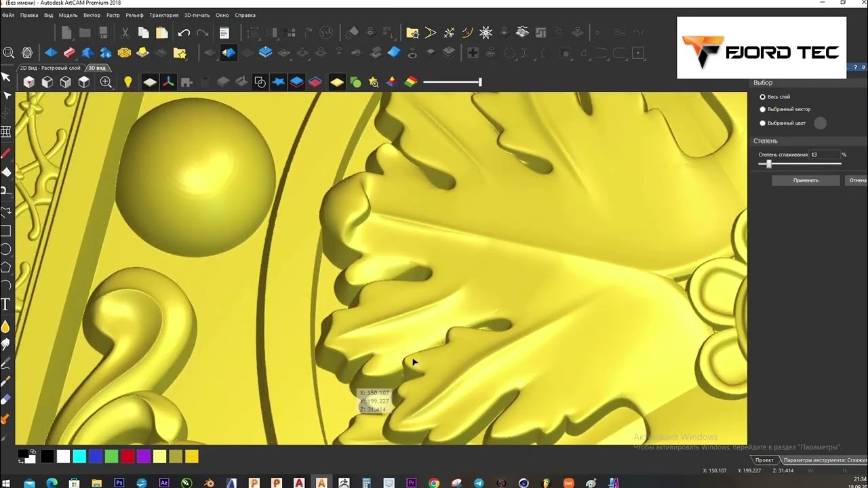Click the yellow drop icon in left toolbar
This screenshot has width=868, height=488.
[6, 326]
